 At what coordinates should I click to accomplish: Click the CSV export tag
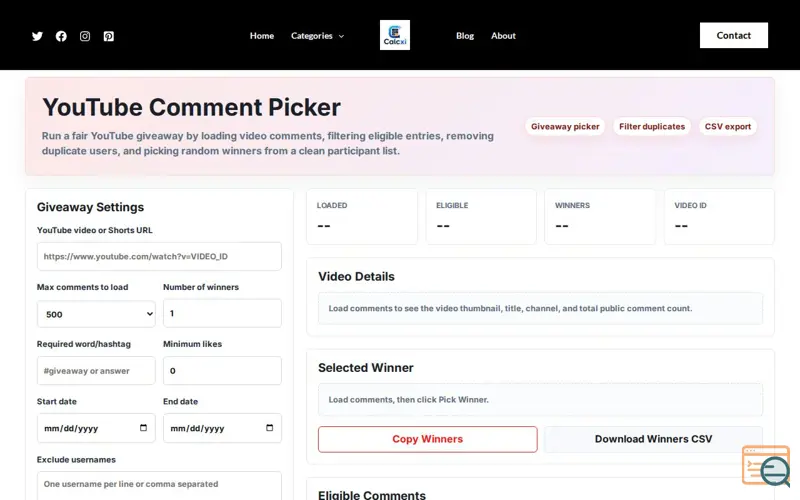click(x=728, y=127)
